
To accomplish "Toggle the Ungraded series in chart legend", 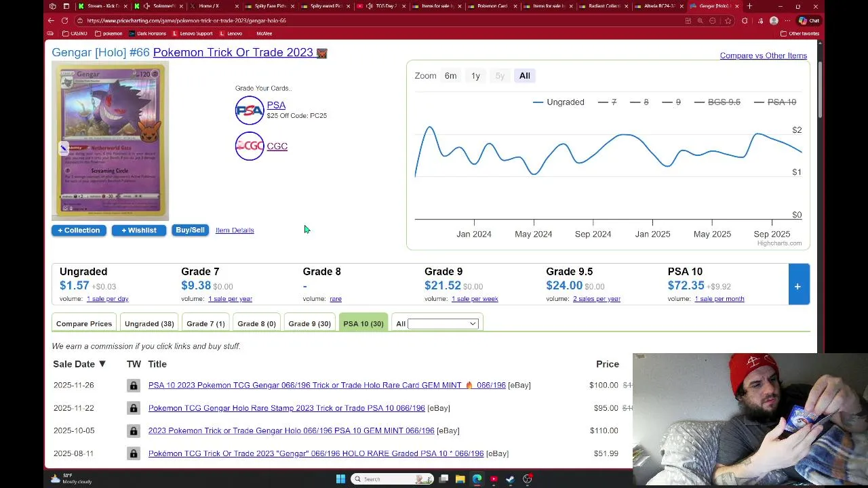I will click(559, 102).
